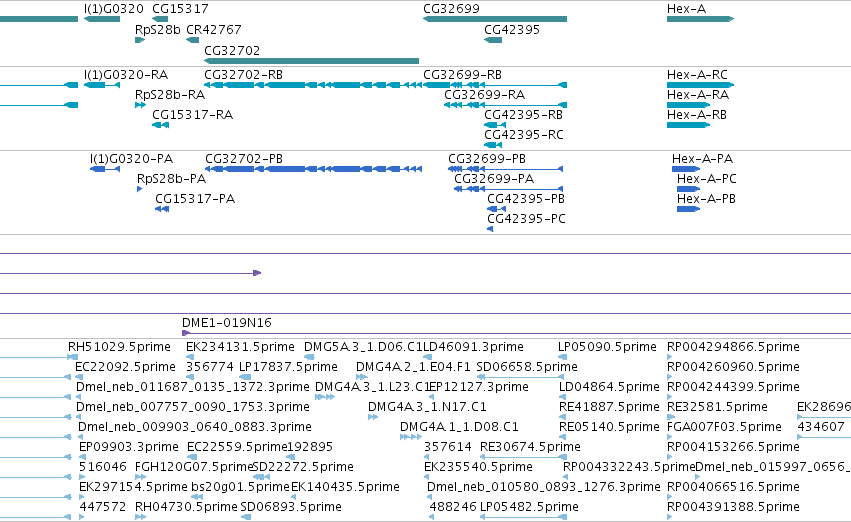Select EST RH51029.5prime
Screen dimensions: 851x522
pos(119,347)
